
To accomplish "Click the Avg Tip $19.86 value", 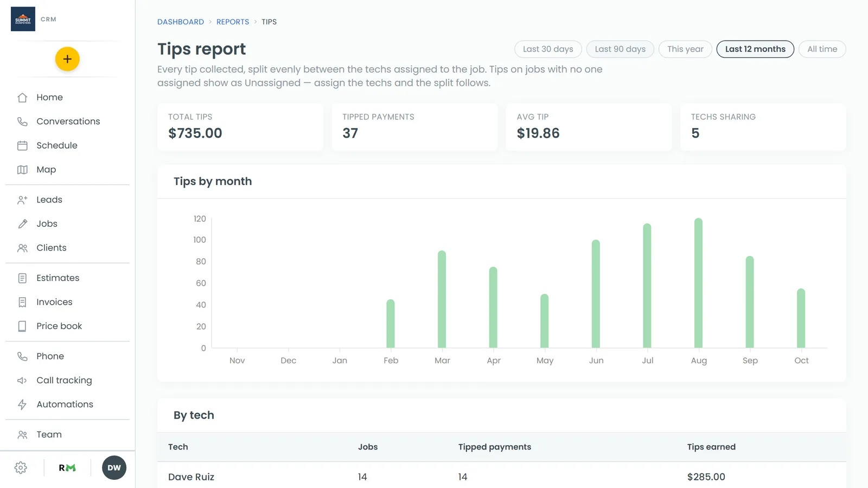I will (x=538, y=133).
